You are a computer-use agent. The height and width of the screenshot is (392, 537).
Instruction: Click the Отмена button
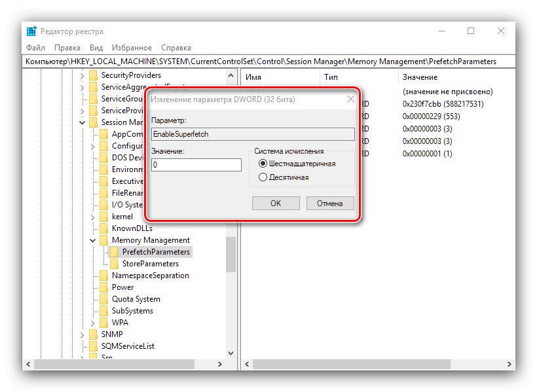tap(330, 204)
